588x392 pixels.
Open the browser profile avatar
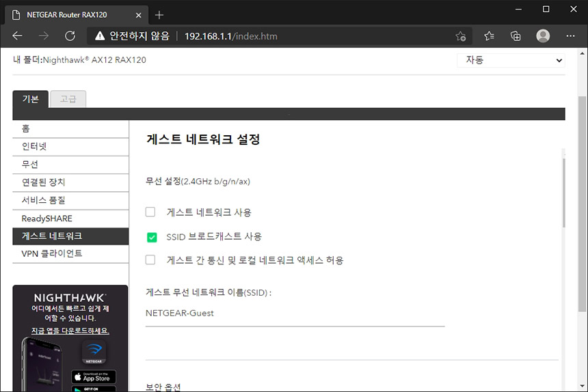pos(543,36)
